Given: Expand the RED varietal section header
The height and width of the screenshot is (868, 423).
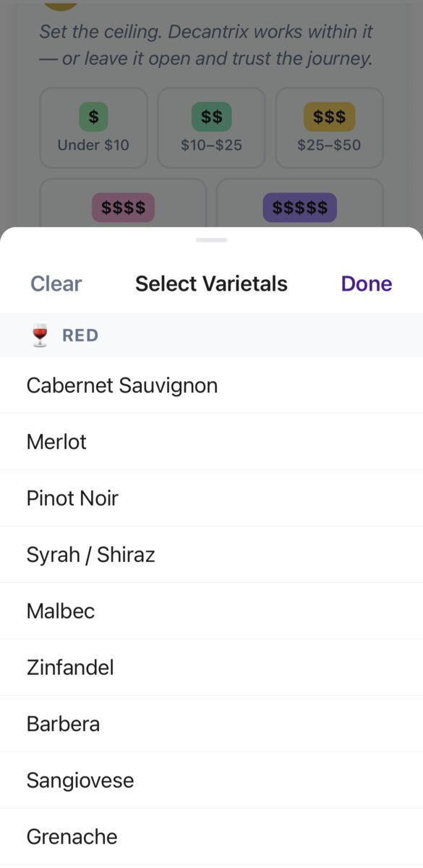Looking at the screenshot, I should click(80, 335).
